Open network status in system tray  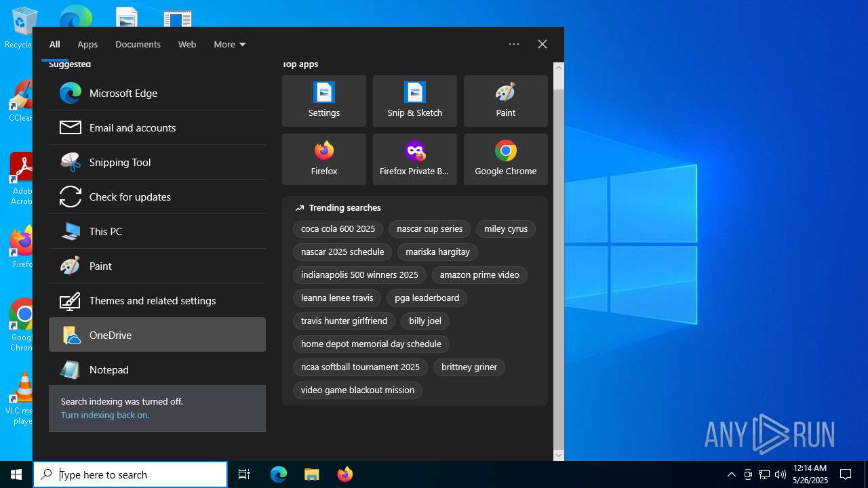[x=764, y=474]
